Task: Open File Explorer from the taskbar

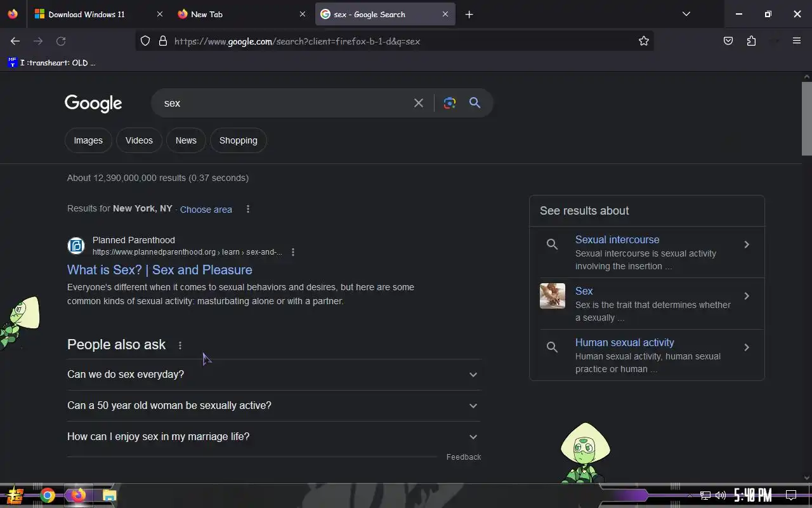Action: 109,495
